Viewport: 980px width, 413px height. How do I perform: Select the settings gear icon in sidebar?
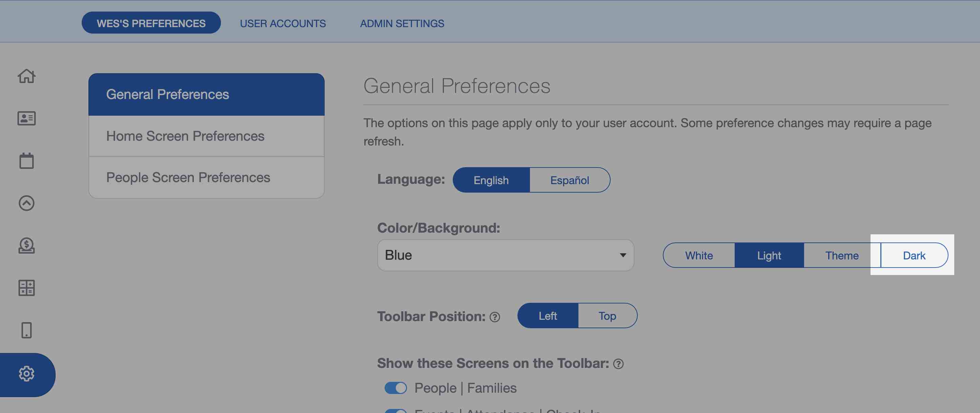[x=27, y=374]
